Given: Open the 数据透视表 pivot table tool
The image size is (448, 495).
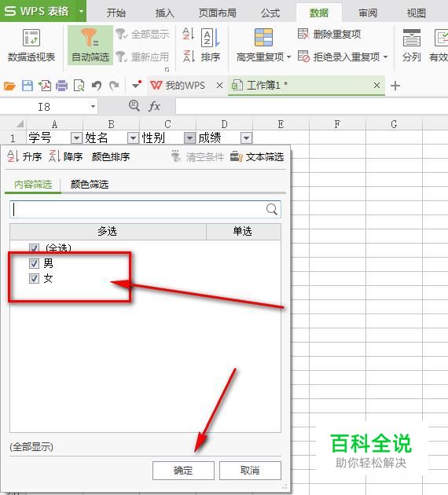Looking at the screenshot, I should [31, 45].
